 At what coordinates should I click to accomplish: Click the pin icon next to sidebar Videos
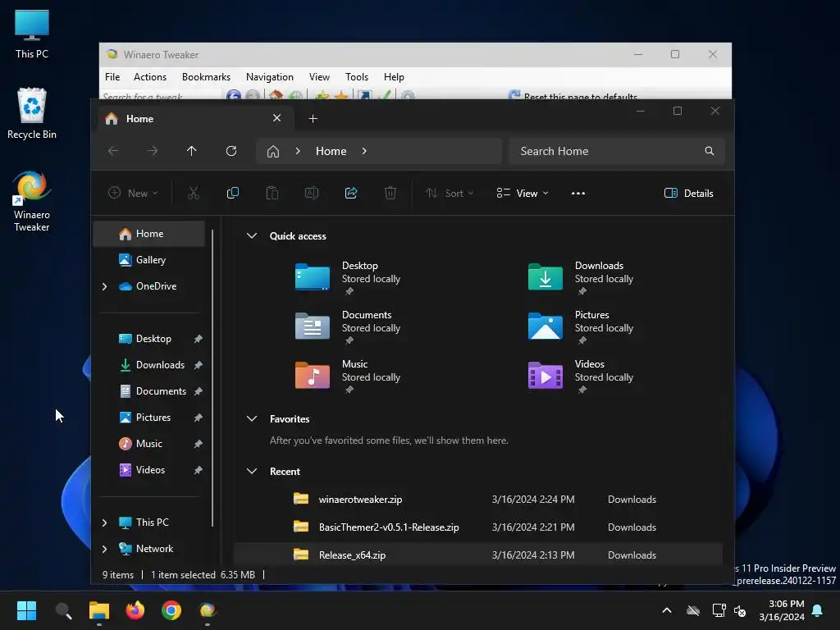tap(199, 470)
